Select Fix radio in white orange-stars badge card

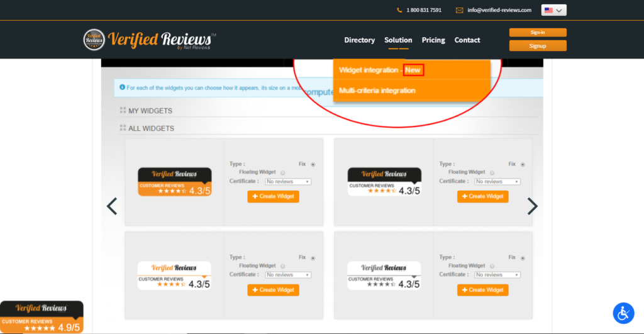[313, 259]
